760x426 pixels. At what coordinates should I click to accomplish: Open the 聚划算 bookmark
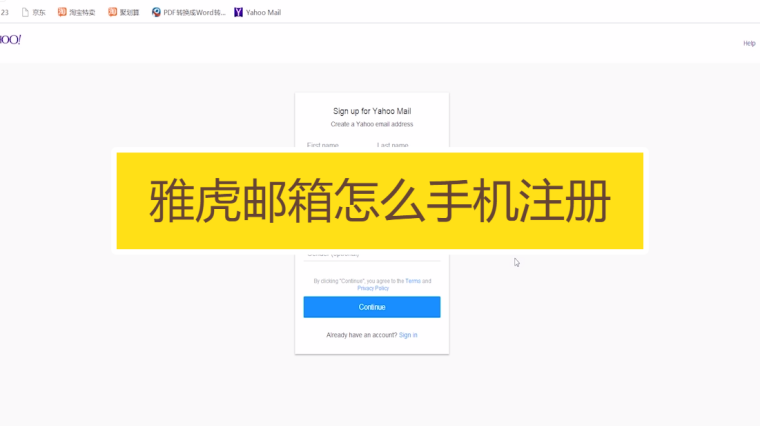(124, 12)
